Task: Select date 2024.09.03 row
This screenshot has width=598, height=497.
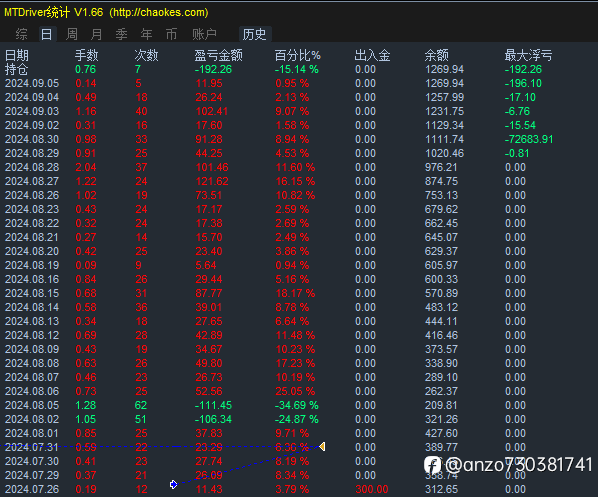Action: click(x=32, y=111)
